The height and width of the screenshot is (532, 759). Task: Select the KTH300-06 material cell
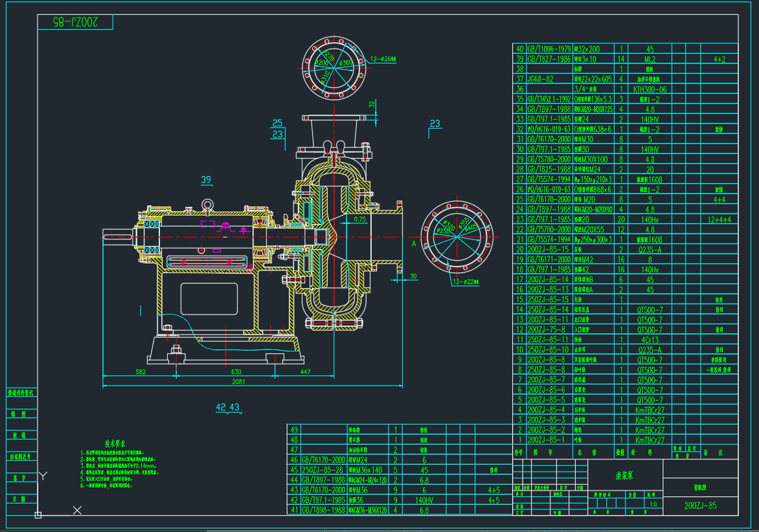(650, 89)
